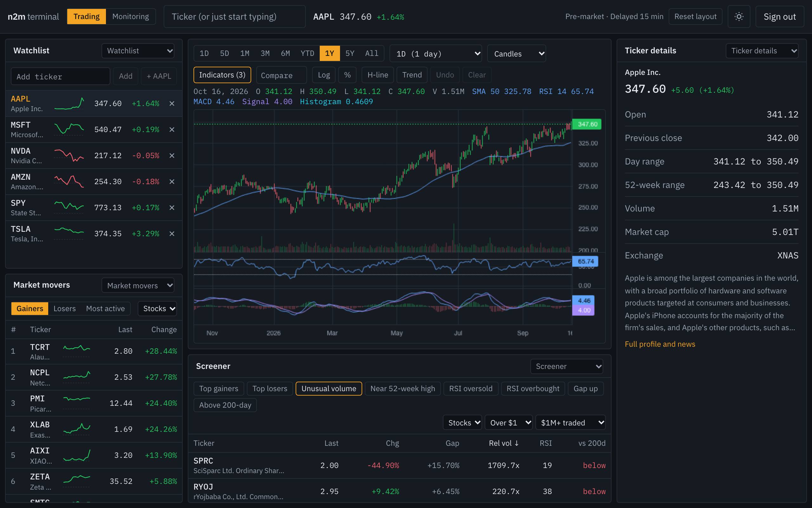Remove SPY from watchlist with X
Viewport: 812px width, 508px height.
click(x=172, y=208)
